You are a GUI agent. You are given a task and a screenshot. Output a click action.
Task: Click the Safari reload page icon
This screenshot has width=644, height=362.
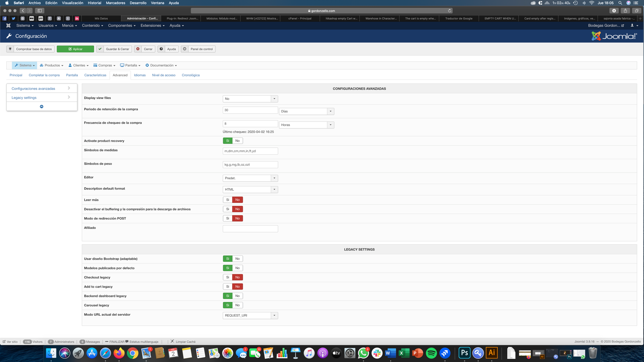(x=449, y=11)
